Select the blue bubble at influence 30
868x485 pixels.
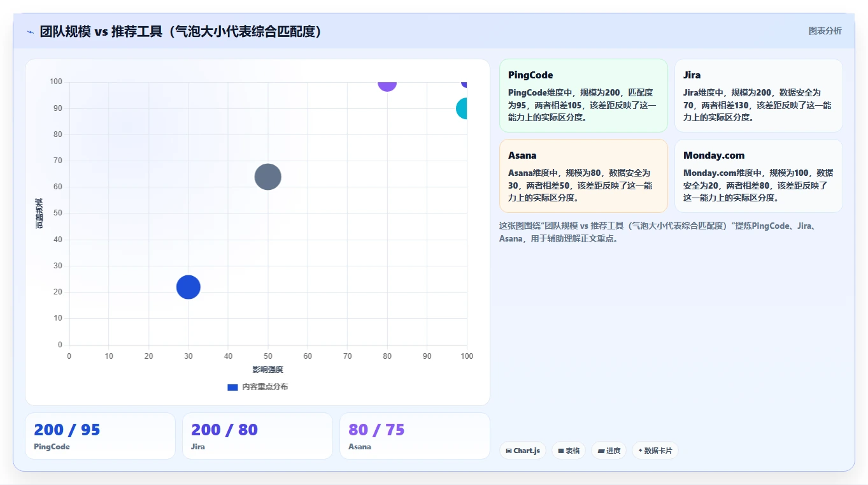pos(188,287)
